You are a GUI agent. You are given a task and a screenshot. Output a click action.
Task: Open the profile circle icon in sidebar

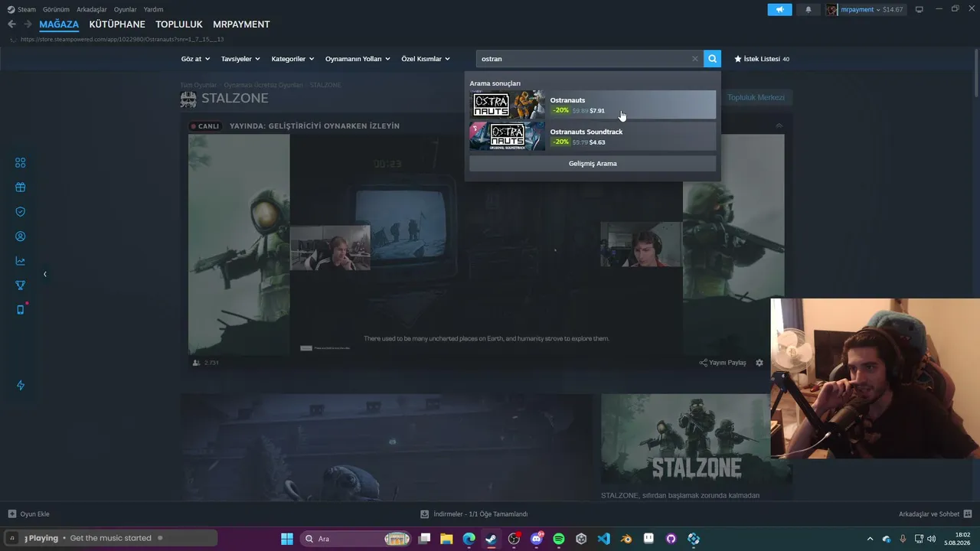(x=21, y=236)
